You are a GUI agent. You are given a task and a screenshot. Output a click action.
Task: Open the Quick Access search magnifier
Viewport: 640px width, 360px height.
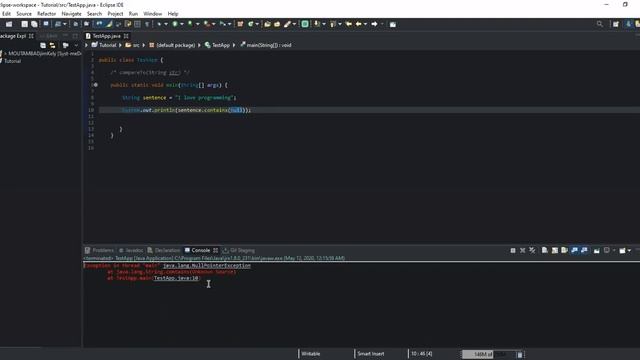(600, 24)
